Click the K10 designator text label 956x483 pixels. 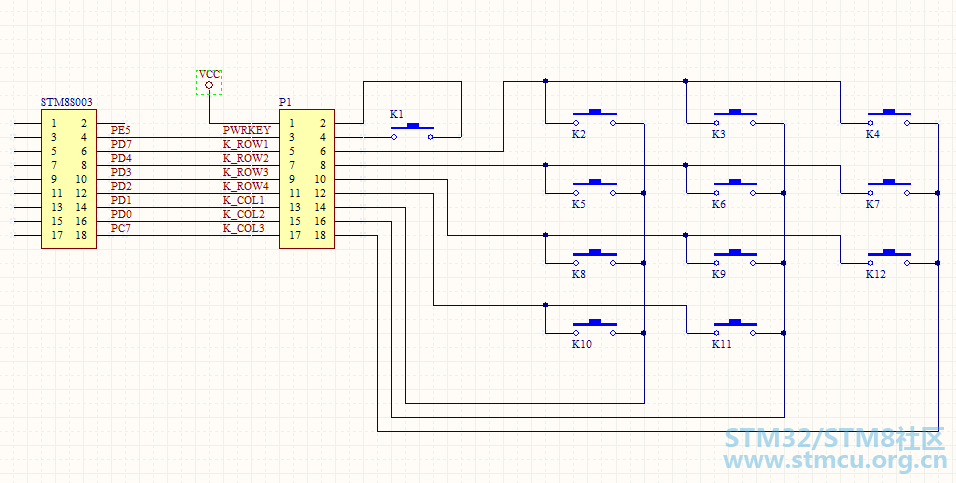coord(582,345)
